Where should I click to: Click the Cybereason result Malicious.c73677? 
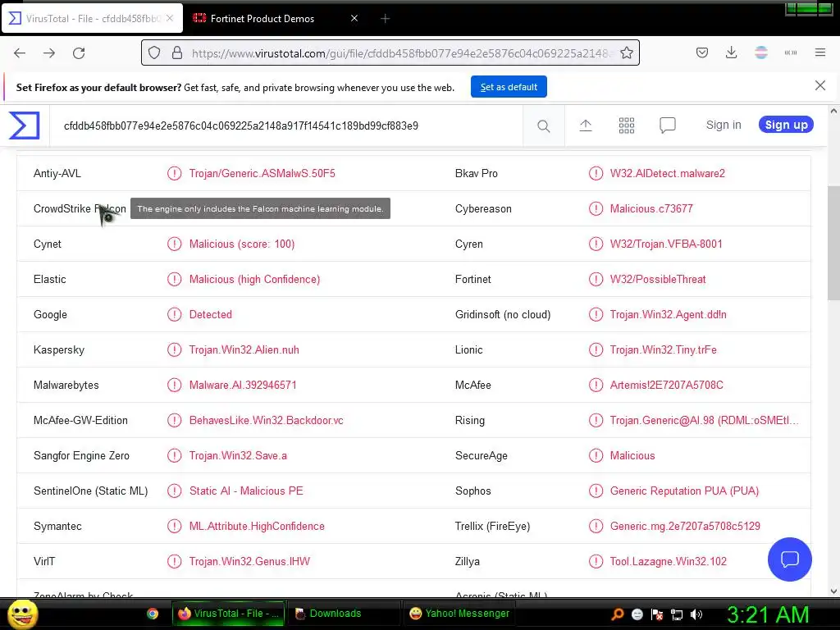click(x=651, y=209)
